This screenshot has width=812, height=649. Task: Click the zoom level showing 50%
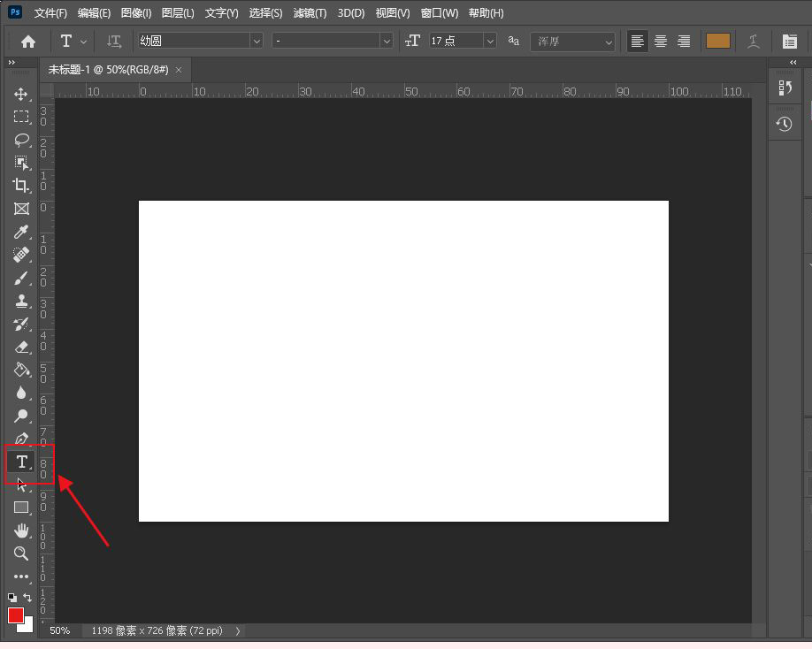[x=58, y=630]
